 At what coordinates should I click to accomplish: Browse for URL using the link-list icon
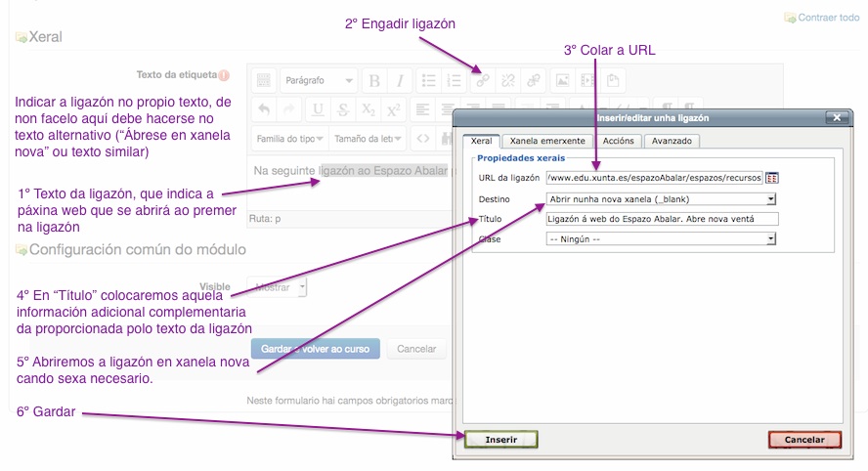click(771, 178)
